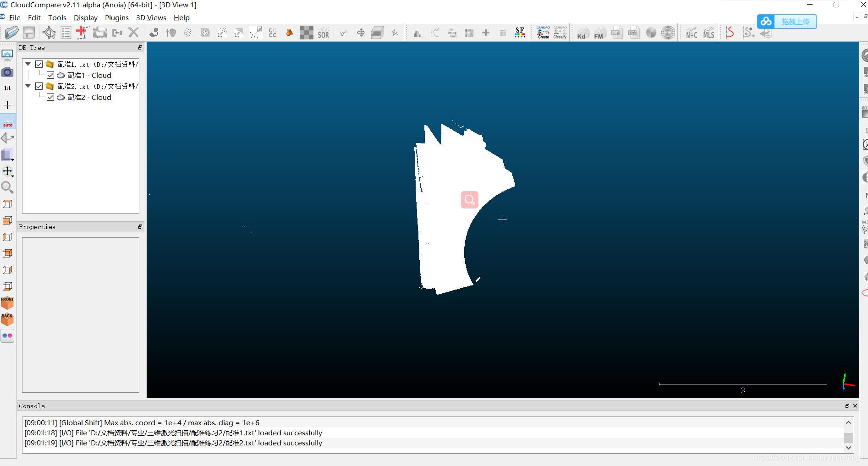Click the stereo glasses mode icon
This screenshot has width=868, height=466.
[x=7, y=336]
